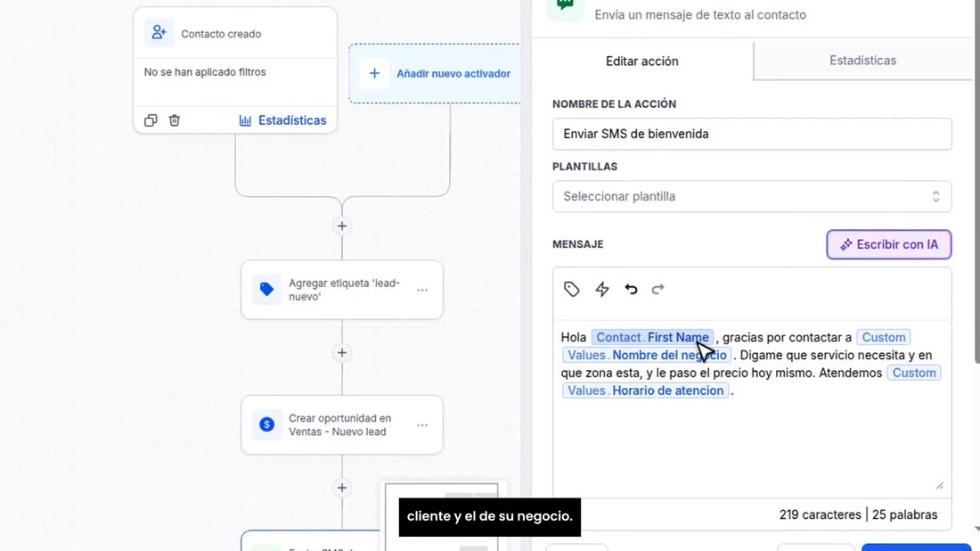980x551 pixels.
Task: Open options menu for Agregar etiqueta step
Action: [x=422, y=290]
